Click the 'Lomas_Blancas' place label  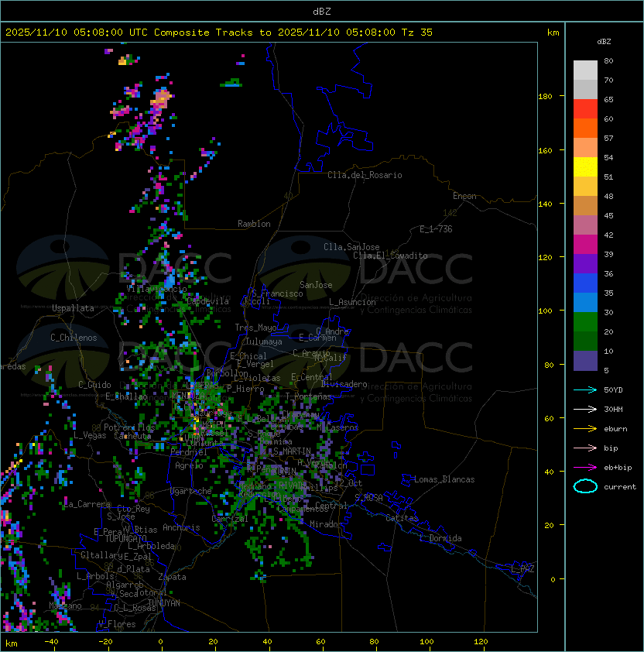coord(444,479)
